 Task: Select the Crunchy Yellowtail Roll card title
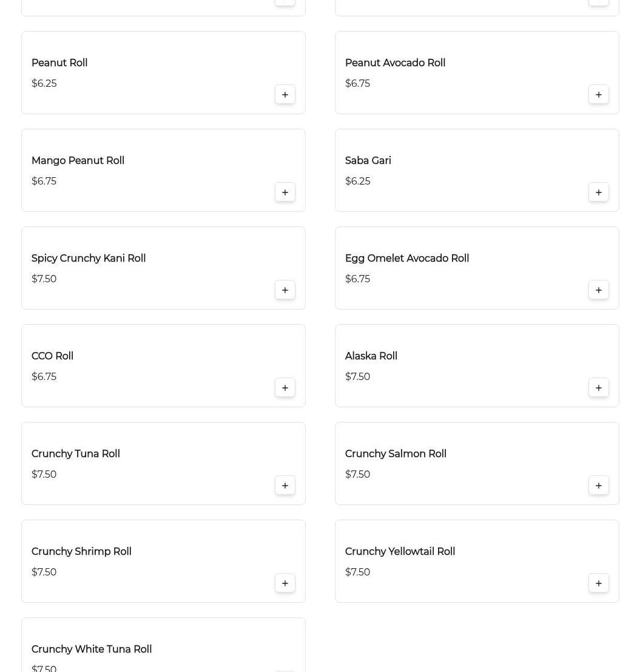point(400,551)
